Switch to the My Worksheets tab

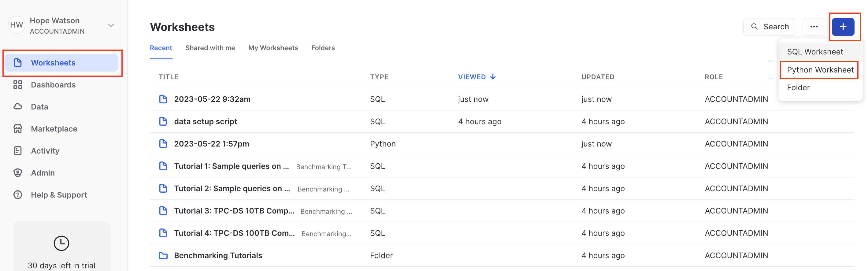(x=273, y=48)
